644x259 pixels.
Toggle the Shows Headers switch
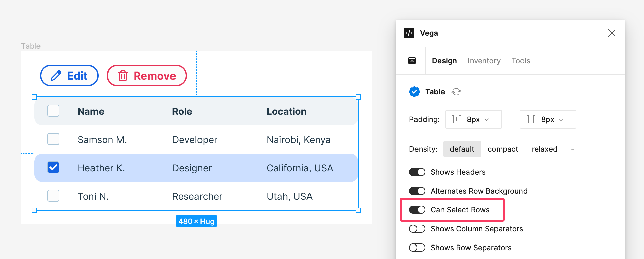[x=417, y=172]
